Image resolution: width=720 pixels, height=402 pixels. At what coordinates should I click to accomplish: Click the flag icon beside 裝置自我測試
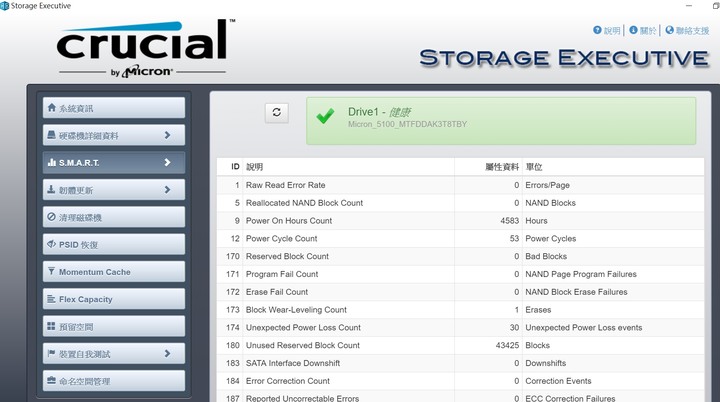click(x=51, y=353)
